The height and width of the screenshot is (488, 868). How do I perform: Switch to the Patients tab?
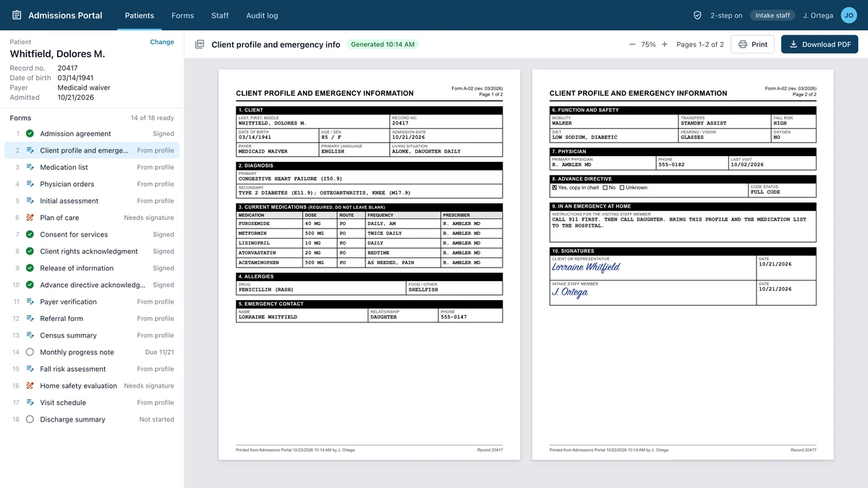pyautogui.click(x=140, y=15)
